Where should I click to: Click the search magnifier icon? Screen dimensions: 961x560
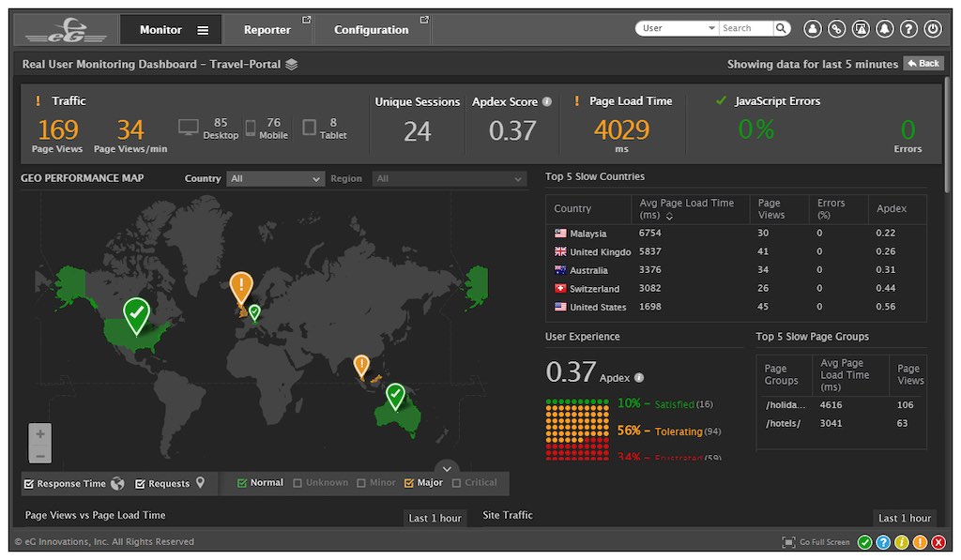tap(782, 28)
